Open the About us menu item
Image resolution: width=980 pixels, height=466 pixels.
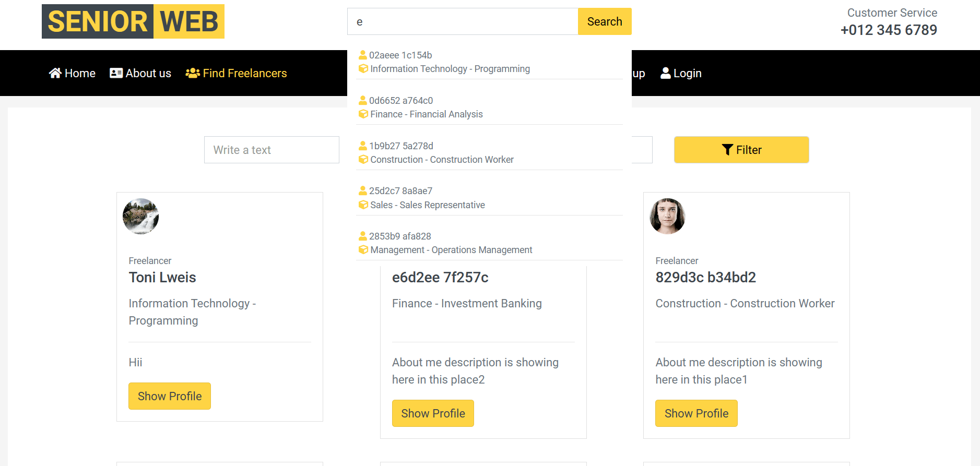point(148,73)
